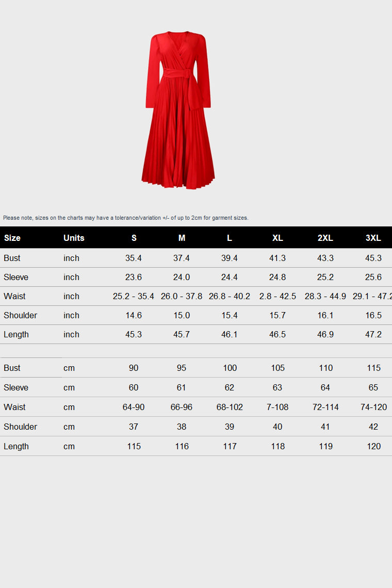Image resolution: width=392 pixels, height=588 pixels.
Task: Select the 'Size' header cell
Action: (12, 238)
